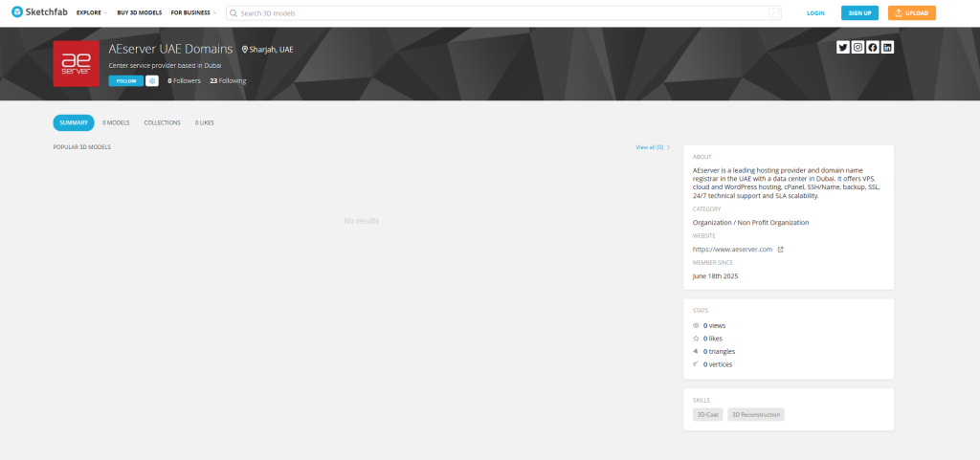This screenshot has height=460, width=980.
Task: Select the Summary tab
Action: [x=74, y=123]
